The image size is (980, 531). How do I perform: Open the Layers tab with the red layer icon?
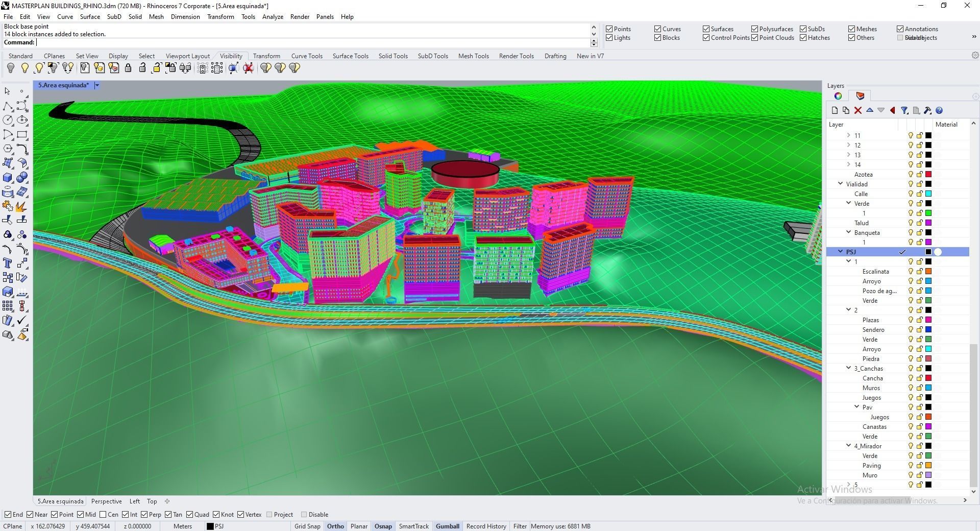tap(860, 96)
